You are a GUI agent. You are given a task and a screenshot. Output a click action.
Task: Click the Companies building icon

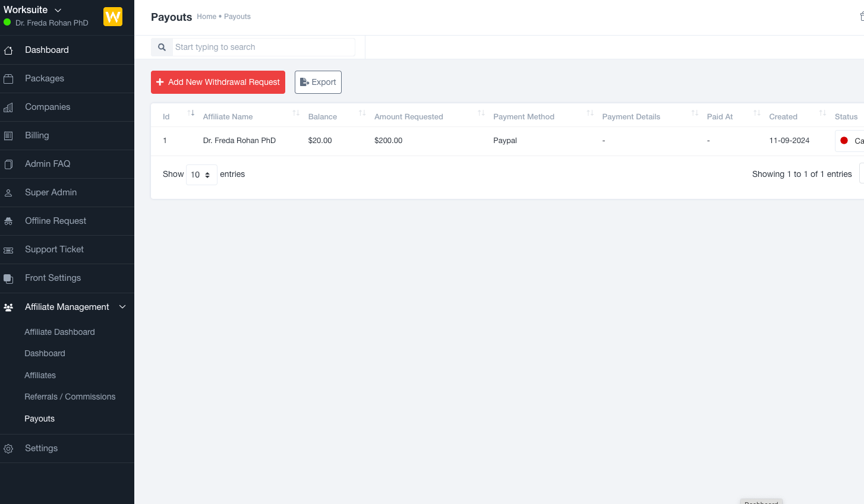(x=8, y=107)
